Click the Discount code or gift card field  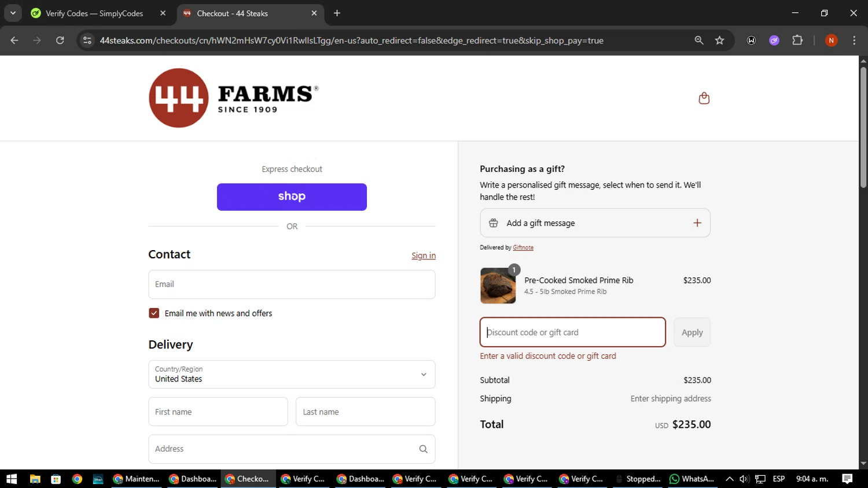click(573, 332)
